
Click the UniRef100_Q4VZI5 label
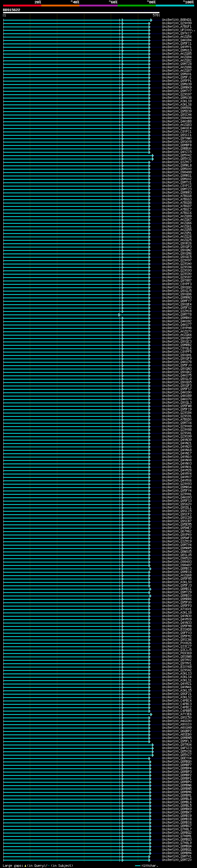pos(176,152)
